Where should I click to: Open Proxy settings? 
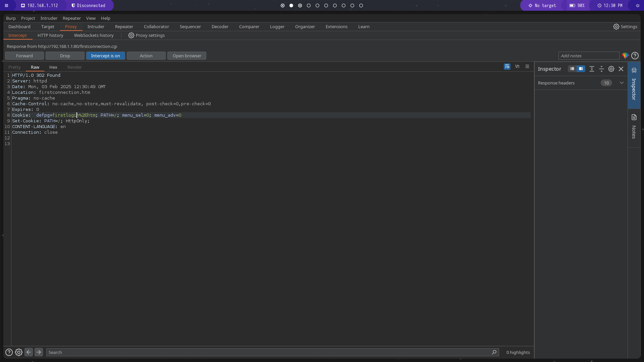point(147,35)
